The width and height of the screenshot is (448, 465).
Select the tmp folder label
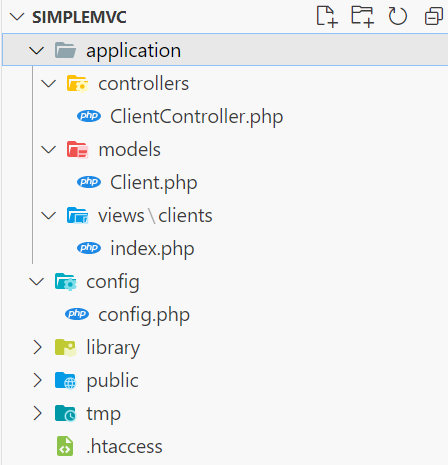[104, 415]
